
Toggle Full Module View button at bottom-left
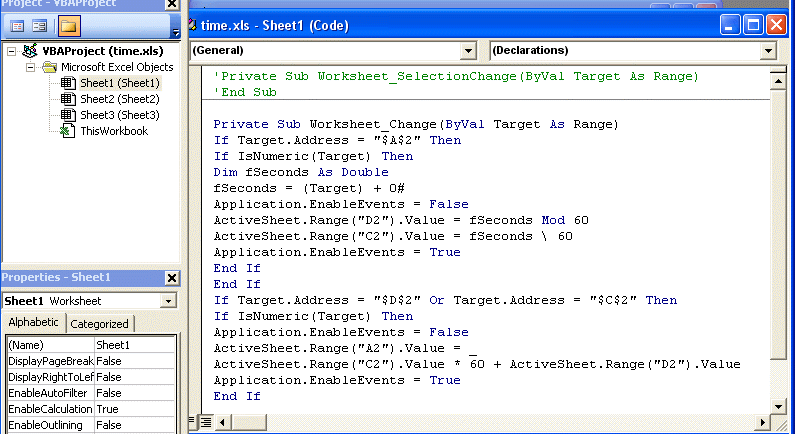point(206,422)
